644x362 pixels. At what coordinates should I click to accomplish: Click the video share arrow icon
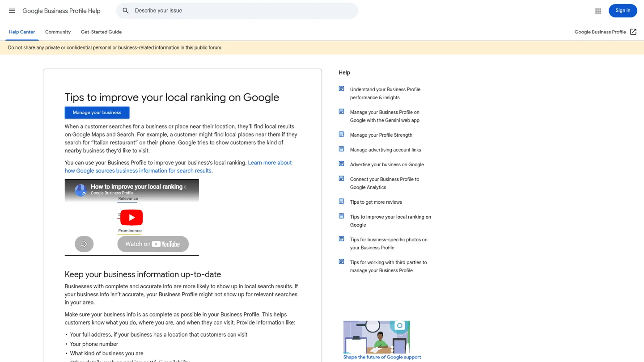point(84,244)
